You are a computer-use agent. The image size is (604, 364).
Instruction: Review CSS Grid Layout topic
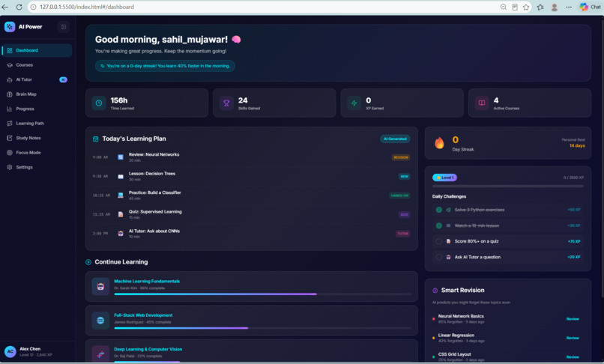tap(573, 357)
